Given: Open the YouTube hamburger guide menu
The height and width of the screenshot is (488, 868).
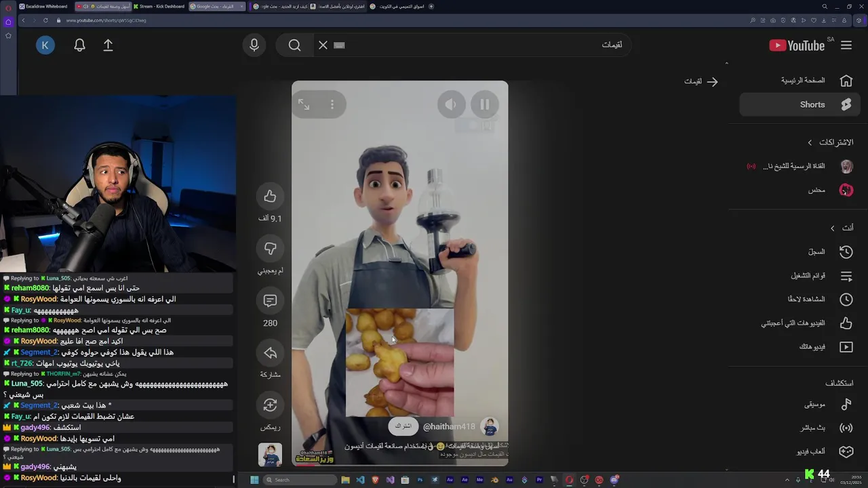Looking at the screenshot, I should tap(846, 45).
